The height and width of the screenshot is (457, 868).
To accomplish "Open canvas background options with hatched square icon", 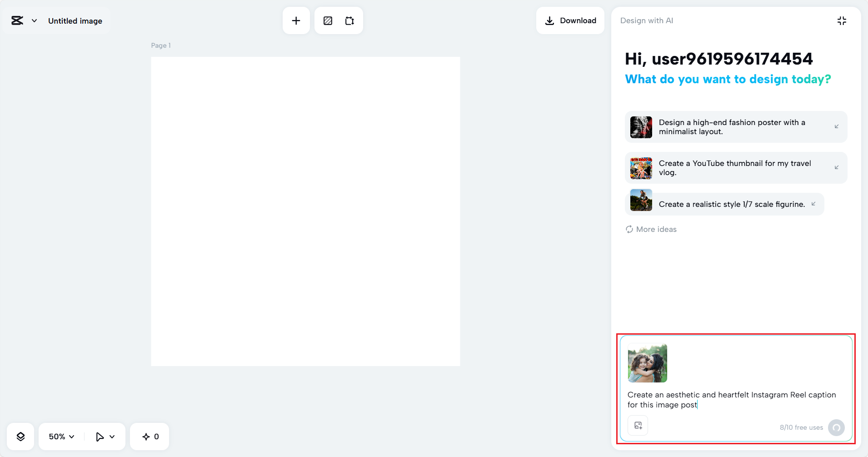I will click(x=328, y=20).
